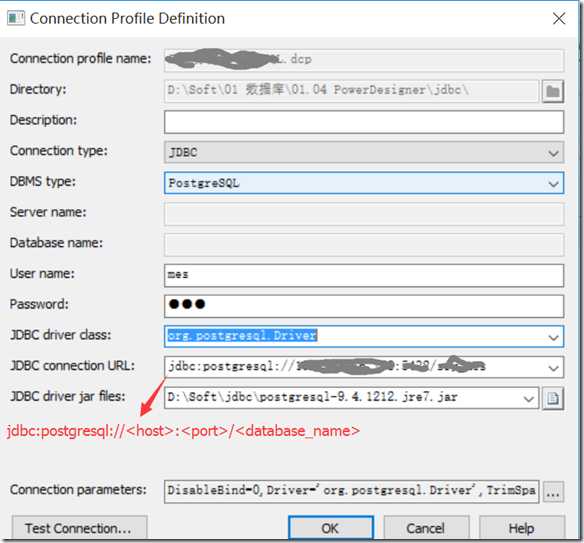Click the Connection parameters text field

351,491
